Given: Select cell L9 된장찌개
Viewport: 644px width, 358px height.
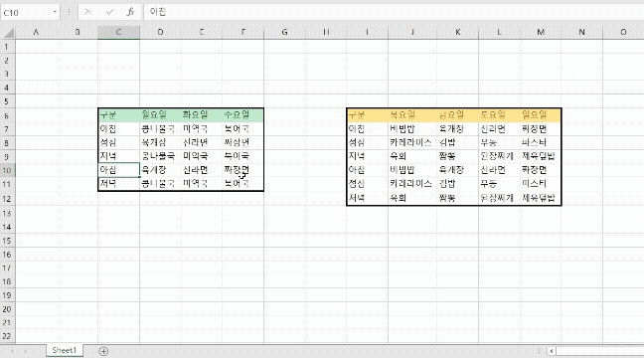Looking at the screenshot, I should click(x=499, y=156).
